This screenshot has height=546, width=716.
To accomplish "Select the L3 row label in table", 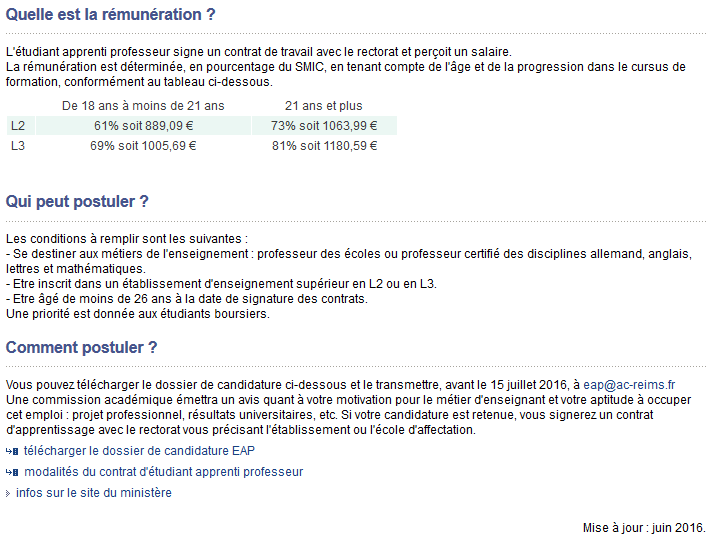I will click(18, 146).
